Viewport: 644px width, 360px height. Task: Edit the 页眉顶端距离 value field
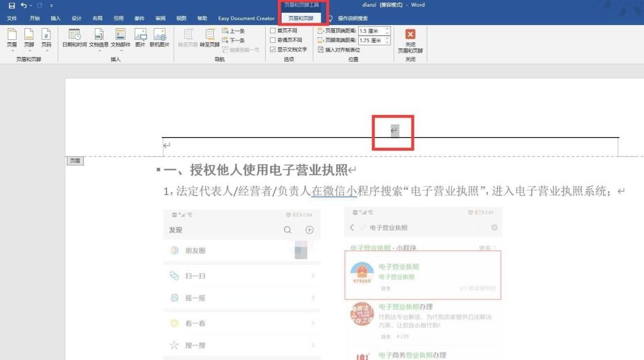pos(372,31)
